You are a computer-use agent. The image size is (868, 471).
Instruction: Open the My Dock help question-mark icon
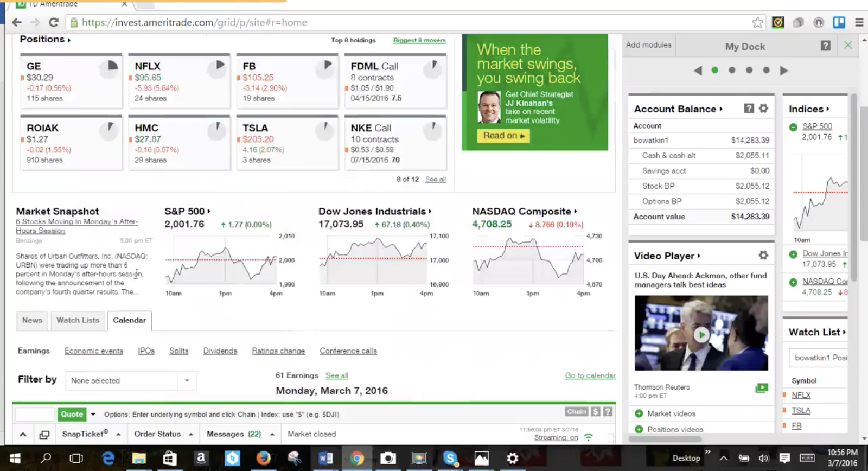click(x=825, y=46)
